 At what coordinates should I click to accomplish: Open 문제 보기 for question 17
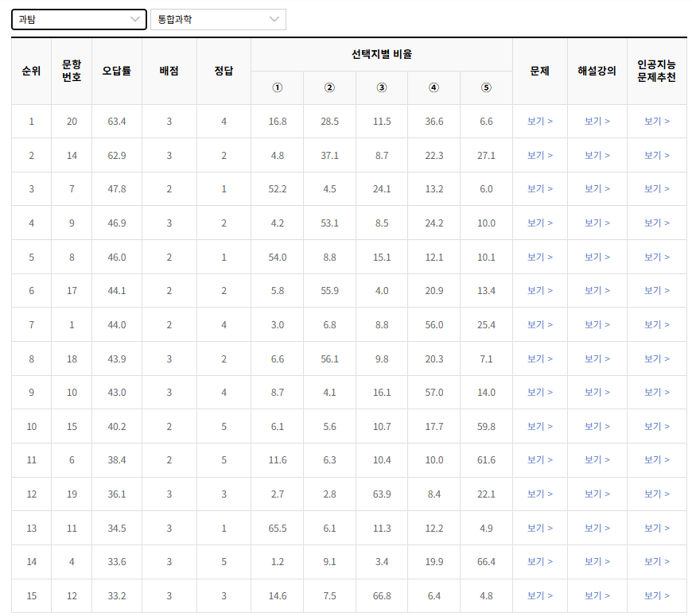pyautogui.click(x=539, y=290)
